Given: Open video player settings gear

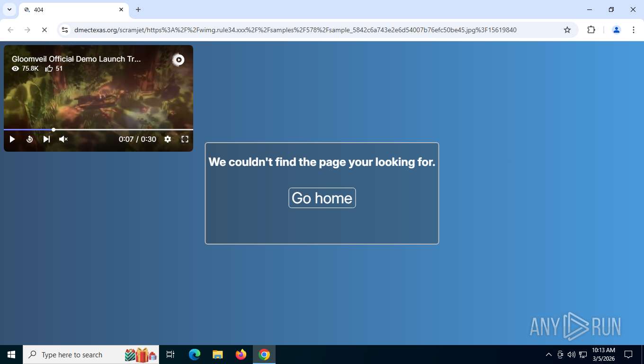Looking at the screenshot, I should click(168, 139).
